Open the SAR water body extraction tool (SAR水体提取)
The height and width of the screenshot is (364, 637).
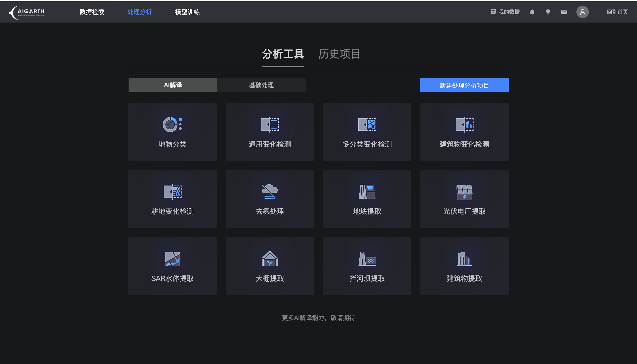(173, 266)
